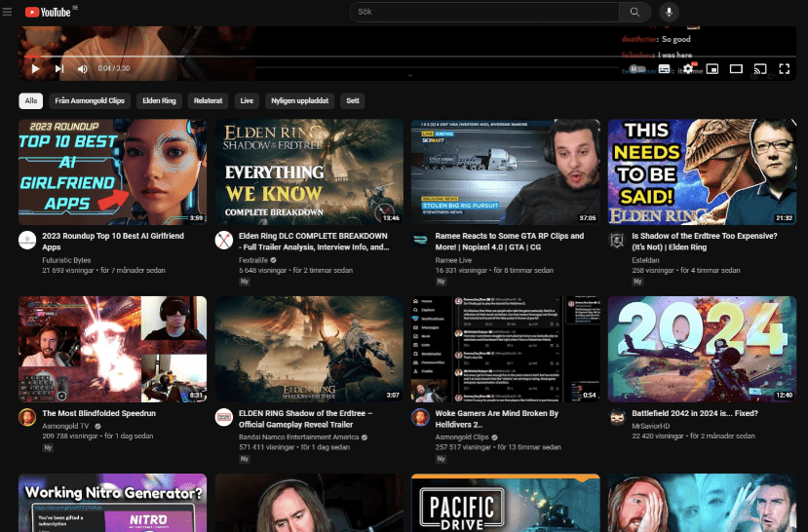Viewport: 808px width, 532px height.
Task: Select the Nyligen uppladdat chip
Action: (x=300, y=101)
